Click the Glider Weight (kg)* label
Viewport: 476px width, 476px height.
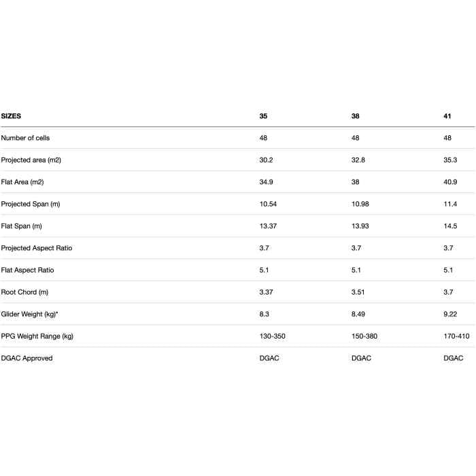click(29, 314)
